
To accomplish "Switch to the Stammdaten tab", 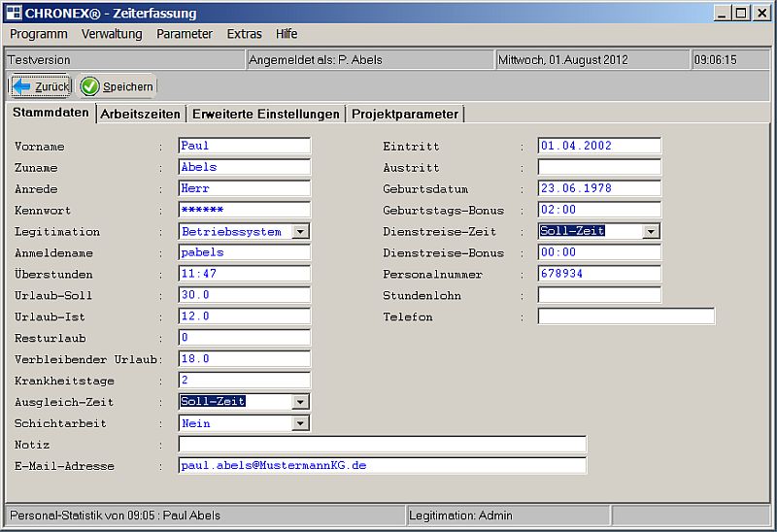I will 51,113.
